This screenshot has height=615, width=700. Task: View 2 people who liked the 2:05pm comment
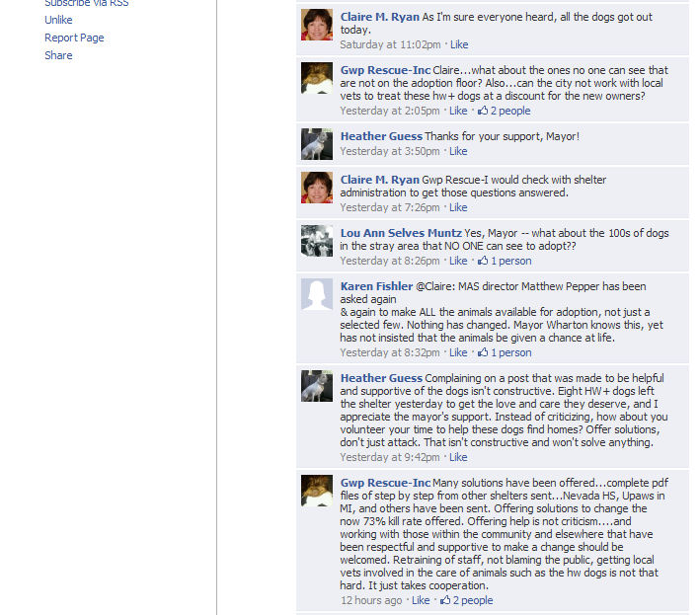point(510,111)
